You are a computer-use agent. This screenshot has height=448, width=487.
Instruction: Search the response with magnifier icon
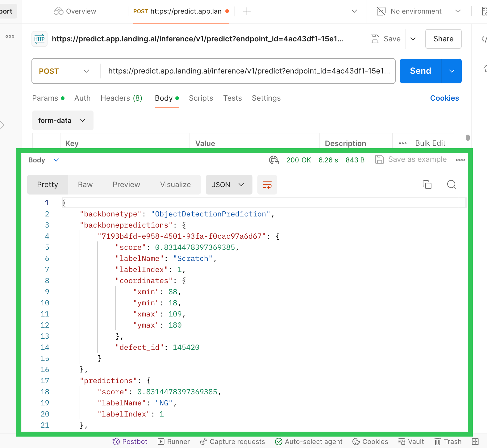[x=452, y=185]
